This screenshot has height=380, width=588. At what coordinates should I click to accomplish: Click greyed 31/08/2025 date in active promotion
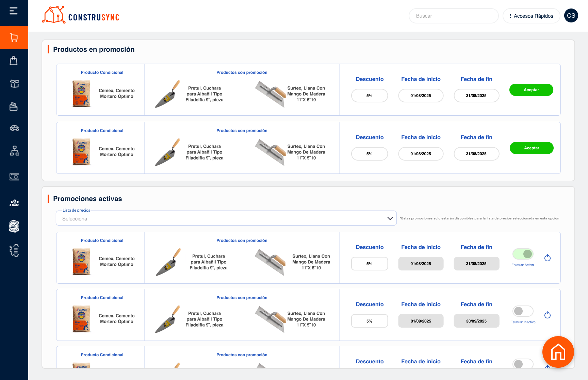tap(476, 264)
